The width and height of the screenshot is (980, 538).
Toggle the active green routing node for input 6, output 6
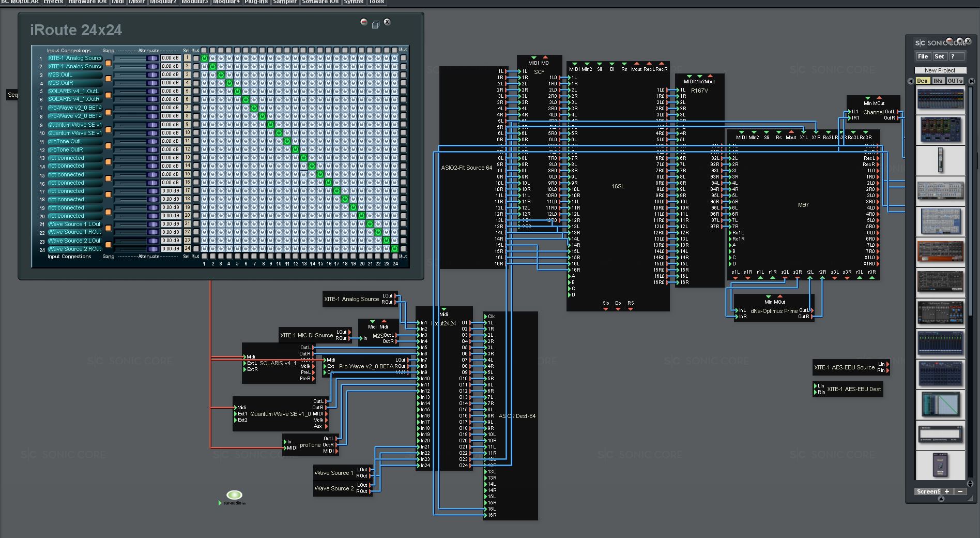tap(246, 100)
